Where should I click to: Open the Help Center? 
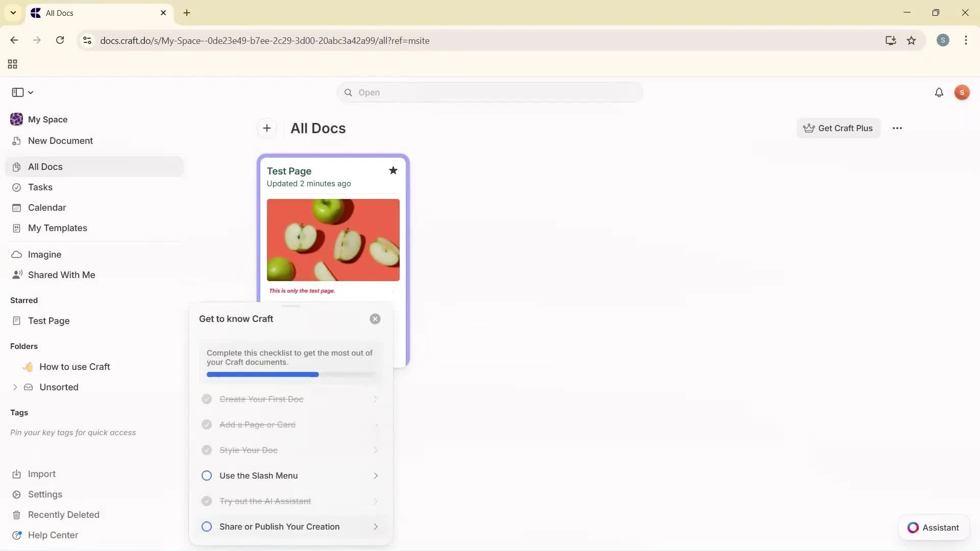pyautogui.click(x=53, y=535)
